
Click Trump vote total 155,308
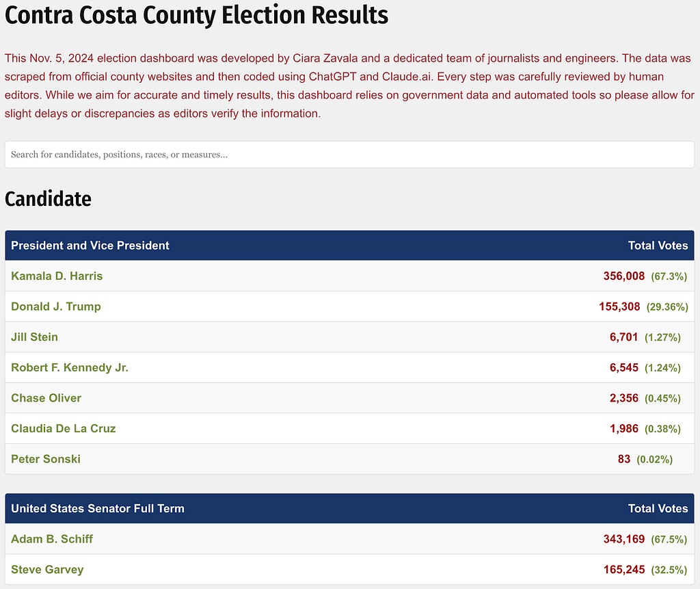point(619,306)
